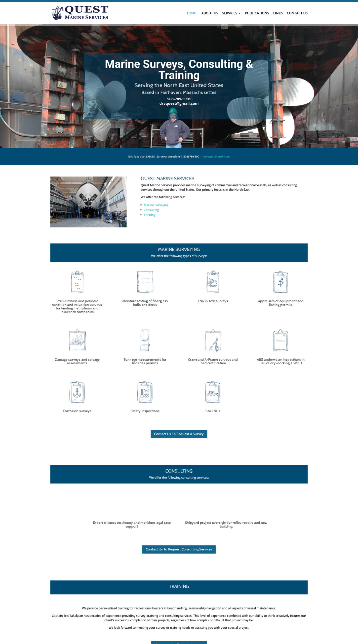Click the Quest Marine Services logo
This screenshot has height=644, width=358.
(80, 13)
